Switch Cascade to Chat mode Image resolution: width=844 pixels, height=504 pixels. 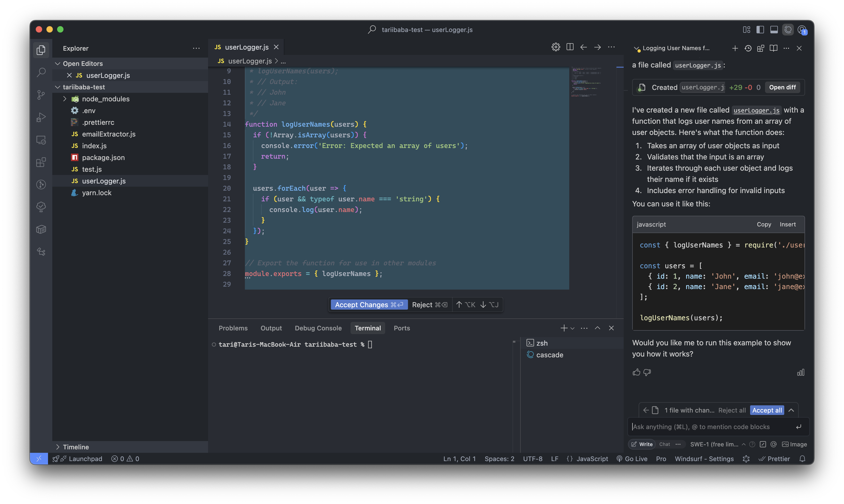pyautogui.click(x=665, y=444)
